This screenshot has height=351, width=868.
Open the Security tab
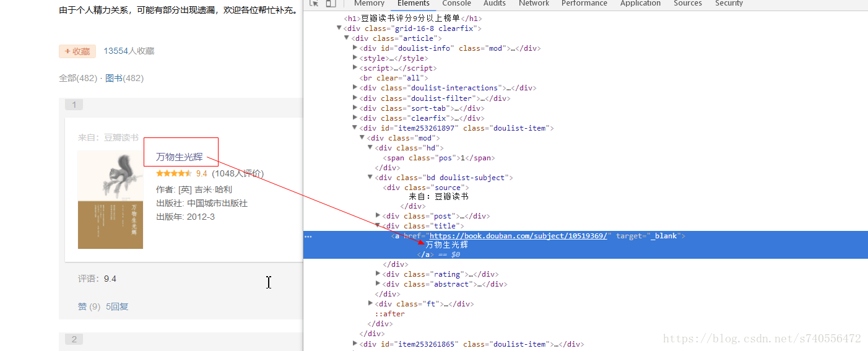[729, 3]
